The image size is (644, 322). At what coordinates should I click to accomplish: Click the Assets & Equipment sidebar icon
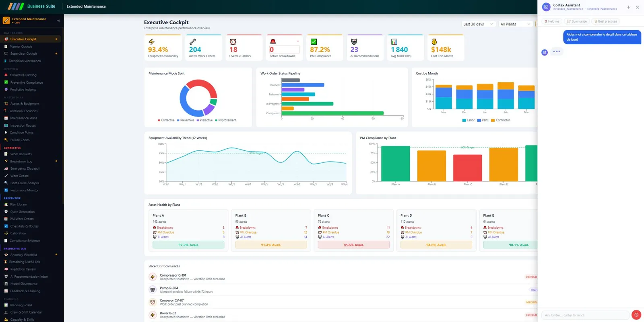coord(6,104)
